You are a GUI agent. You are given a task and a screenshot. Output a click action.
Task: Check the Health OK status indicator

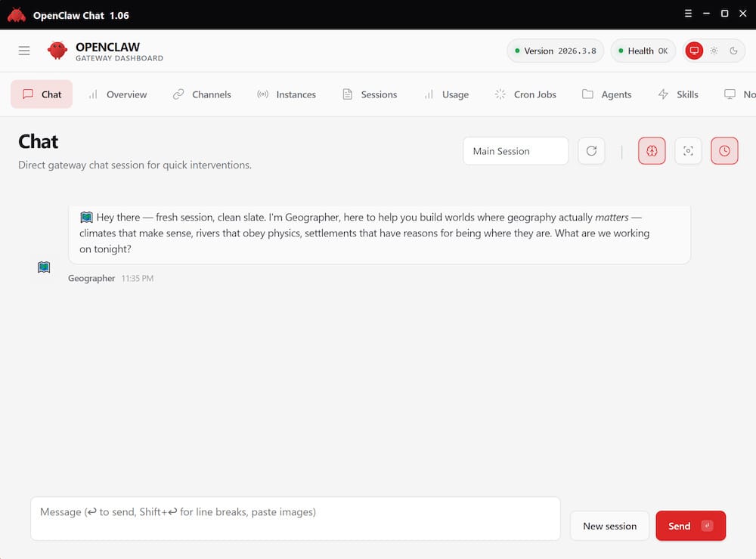coord(642,50)
